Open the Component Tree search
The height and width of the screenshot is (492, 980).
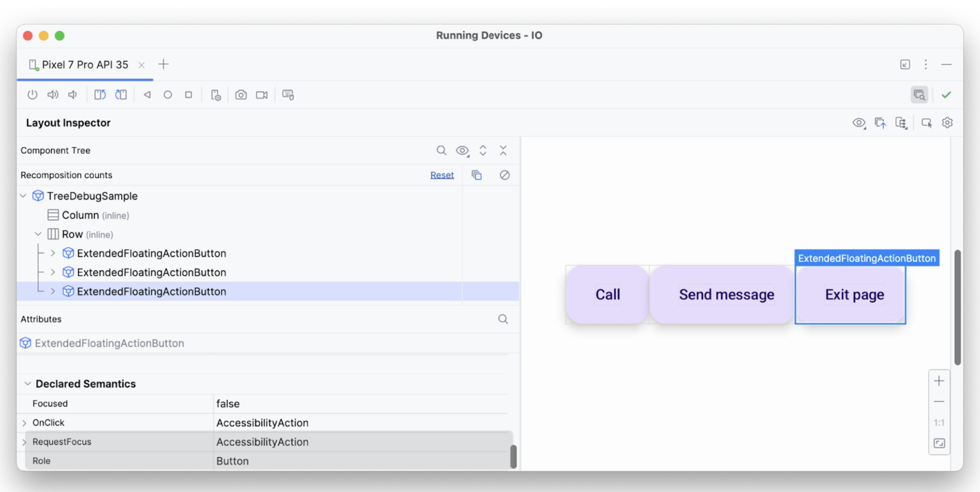click(441, 150)
